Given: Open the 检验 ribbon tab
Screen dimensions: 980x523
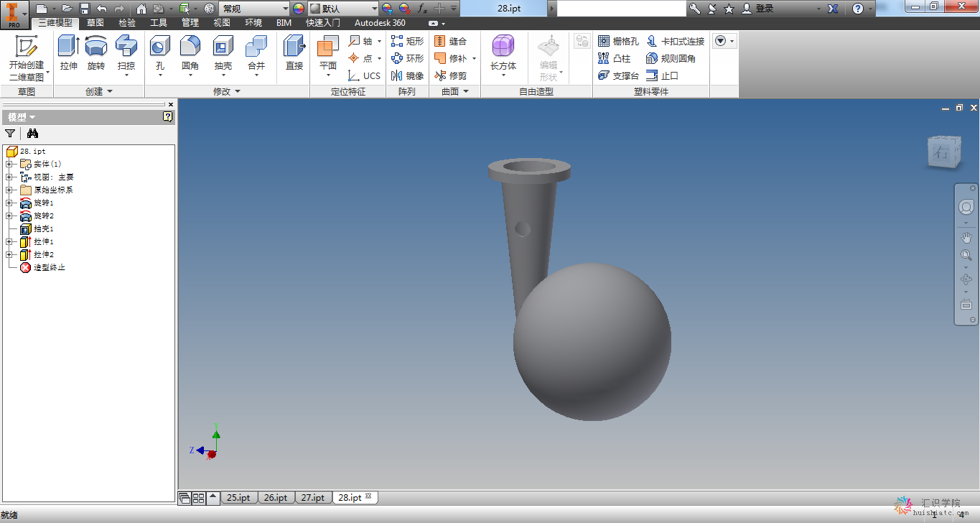Looking at the screenshot, I should [x=127, y=23].
